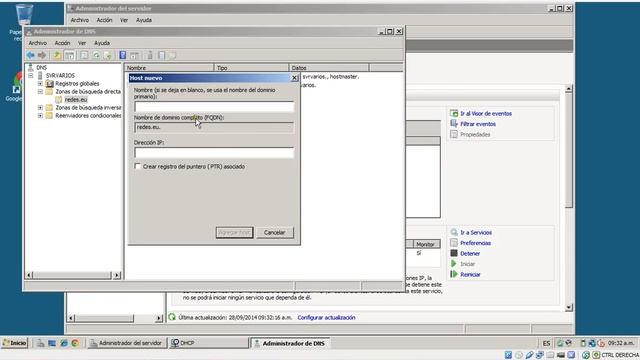Click the Back arrow in DNS toolbar

(x=31, y=55)
